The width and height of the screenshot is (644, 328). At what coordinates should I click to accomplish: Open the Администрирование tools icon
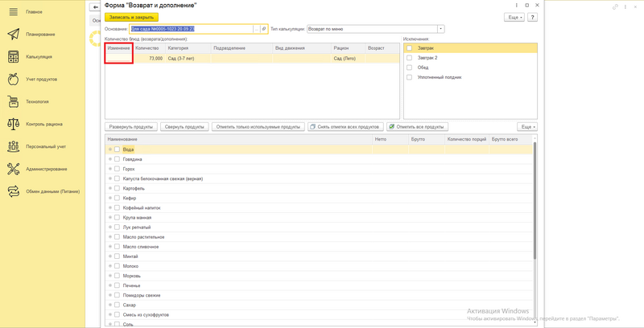[13, 170]
